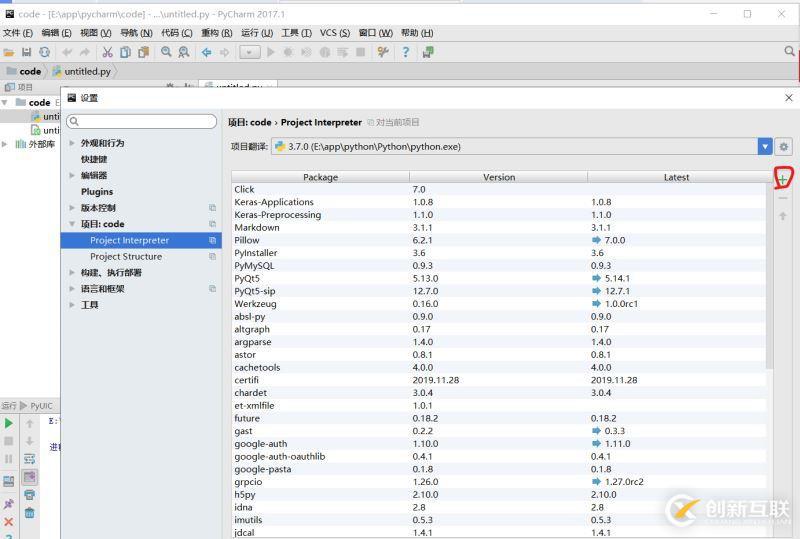This screenshot has width=800, height=539.
Task: Click the Forward navigation arrow
Action: coord(224,52)
